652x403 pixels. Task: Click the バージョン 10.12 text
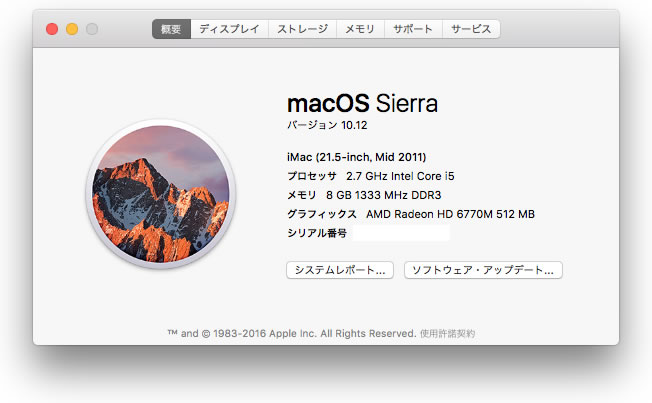327,125
